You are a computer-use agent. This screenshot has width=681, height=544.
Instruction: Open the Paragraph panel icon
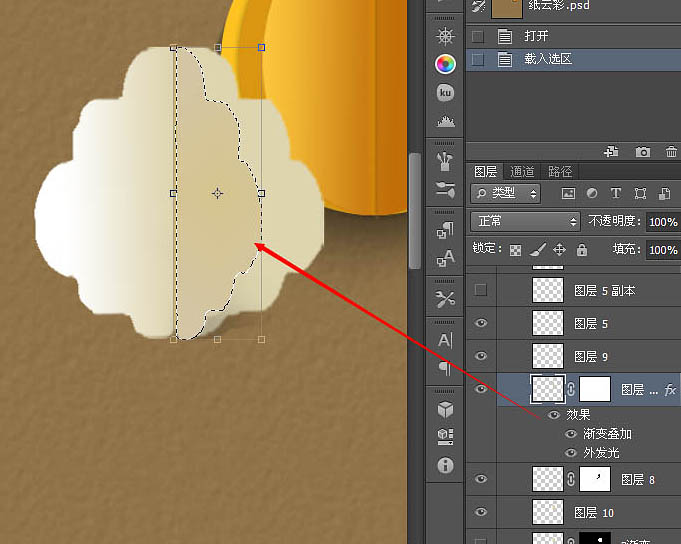pos(445,368)
